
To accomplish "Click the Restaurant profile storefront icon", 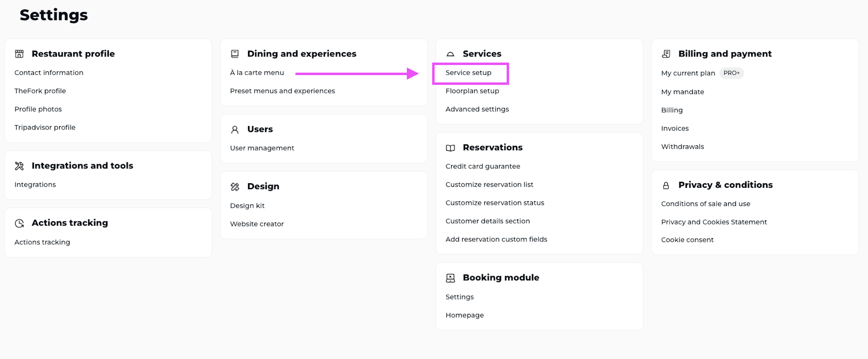I will 19,54.
